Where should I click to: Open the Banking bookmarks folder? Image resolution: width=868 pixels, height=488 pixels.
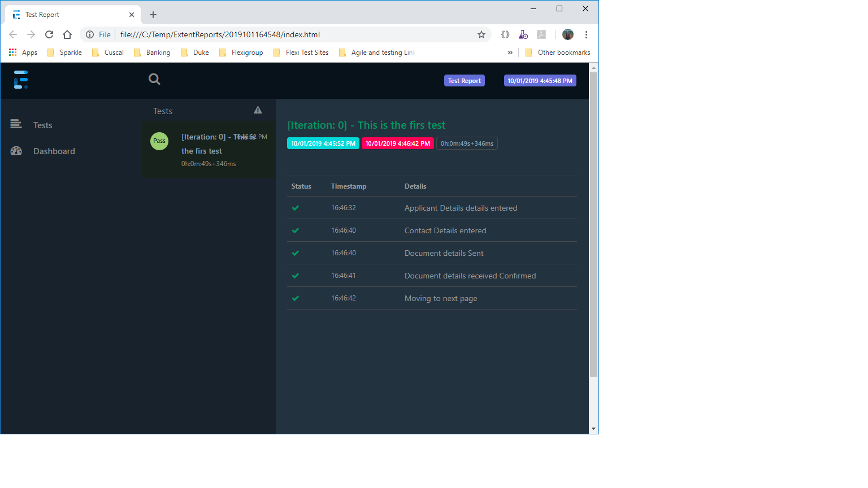[x=152, y=53]
